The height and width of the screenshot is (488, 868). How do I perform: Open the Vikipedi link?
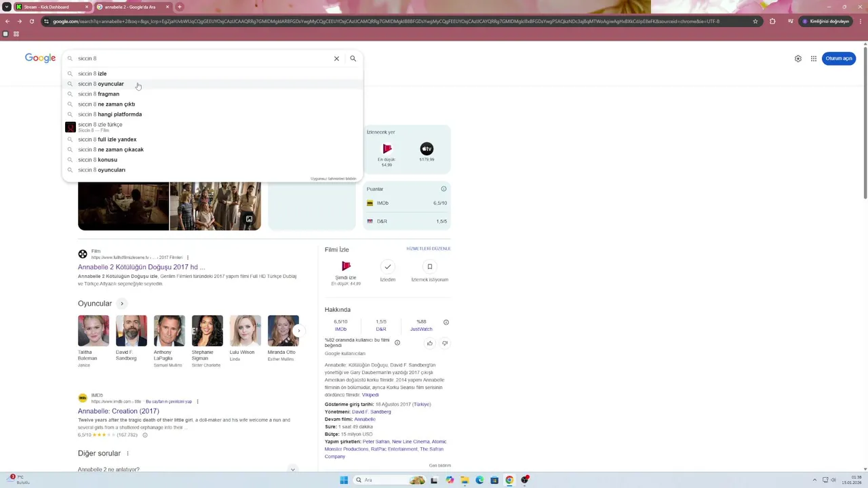pos(370,394)
